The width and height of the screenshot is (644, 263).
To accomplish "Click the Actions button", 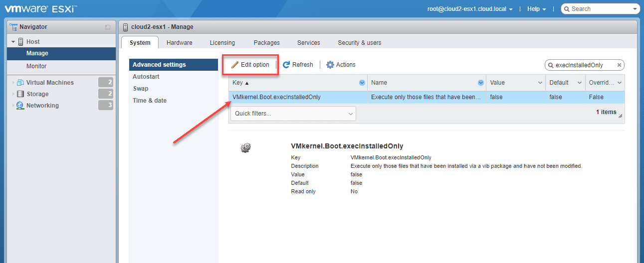I will [341, 65].
